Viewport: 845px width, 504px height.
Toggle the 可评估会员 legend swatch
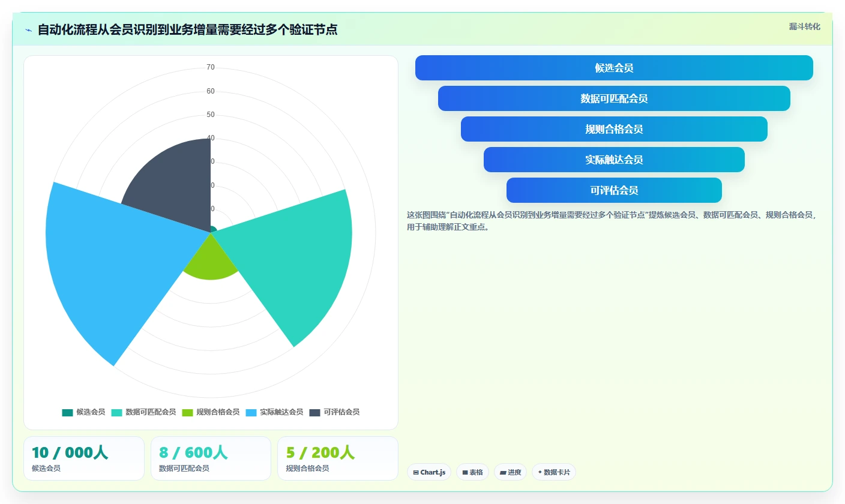point(314,412)
